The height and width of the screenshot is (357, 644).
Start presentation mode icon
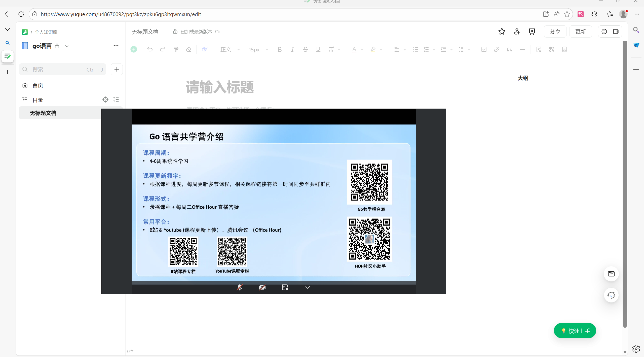tap(532, 31)
